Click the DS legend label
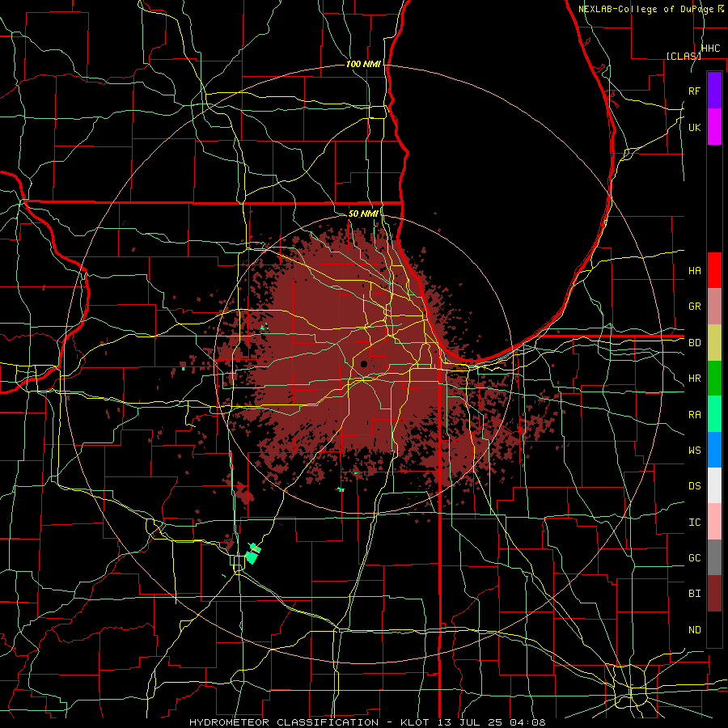Image resolution: width=728 pixels, height=728 pixels. 695,486
